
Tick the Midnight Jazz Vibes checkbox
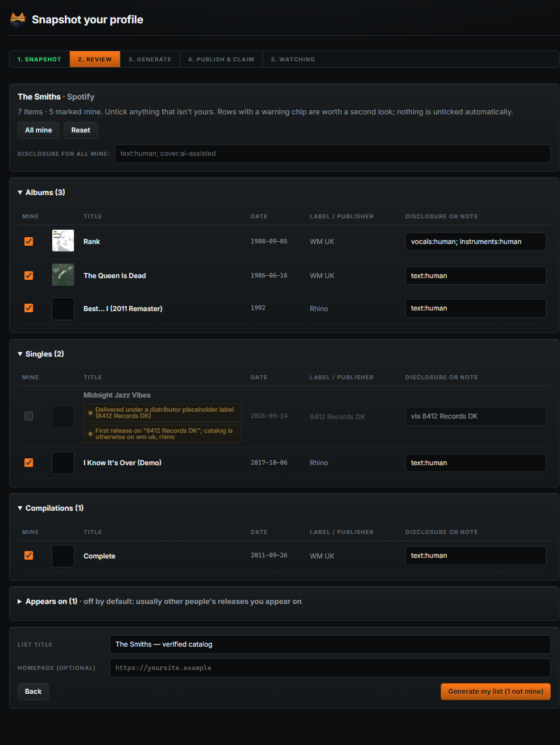click(28, 416)
